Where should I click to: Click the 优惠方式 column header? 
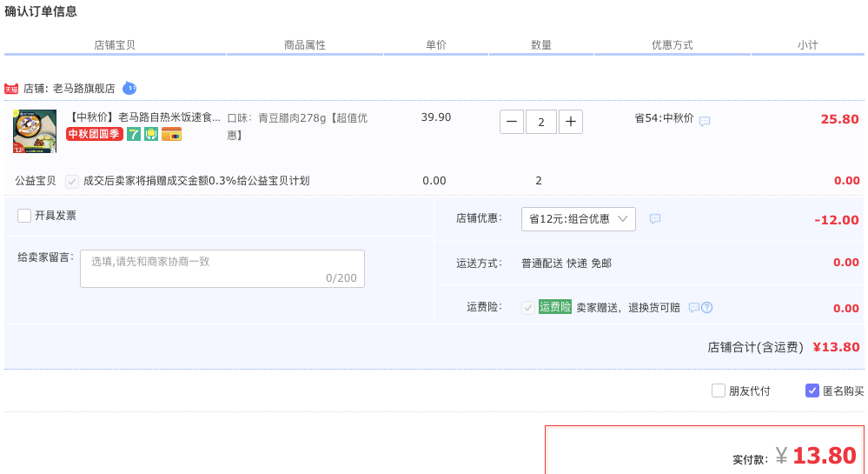click(x=672, y=45)
